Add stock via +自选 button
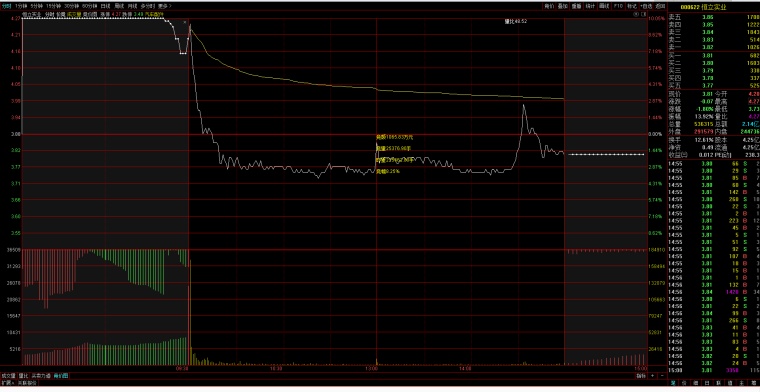Image resolution: width=760 pixels, height=392 pixels. tap(647, 6)
